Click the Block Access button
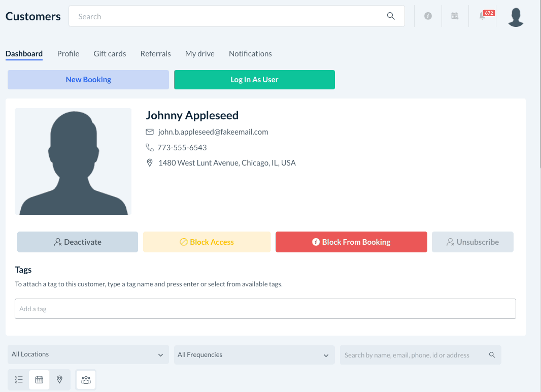 (x=207, y=242)
